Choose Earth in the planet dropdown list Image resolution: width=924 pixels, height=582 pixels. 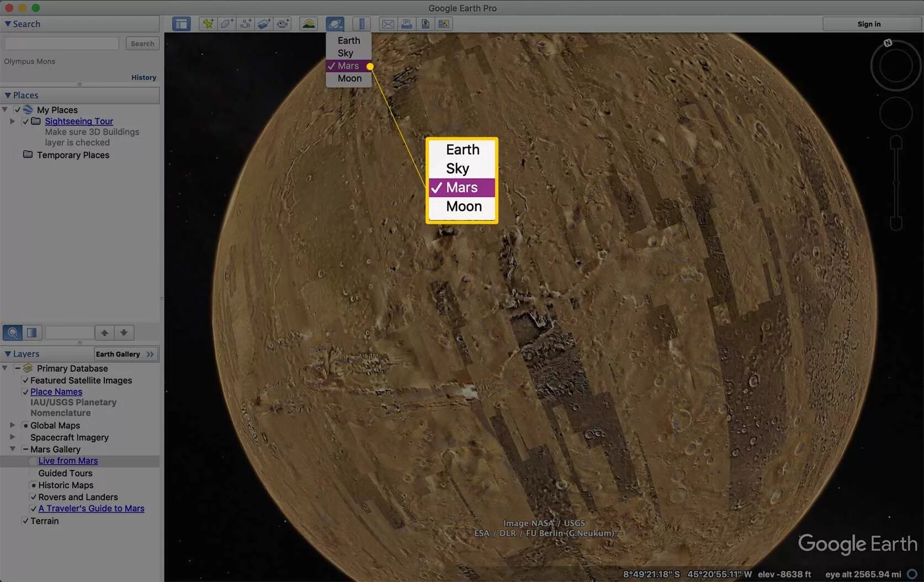pyautogui.click(x=349, y=40)
